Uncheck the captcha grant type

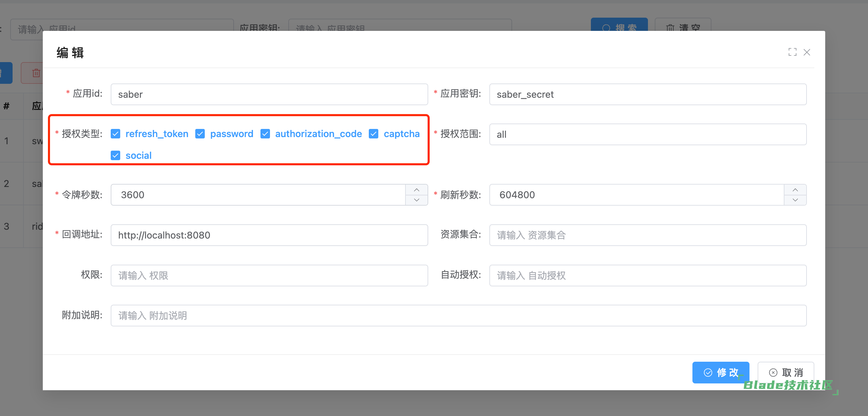(374, 134)
